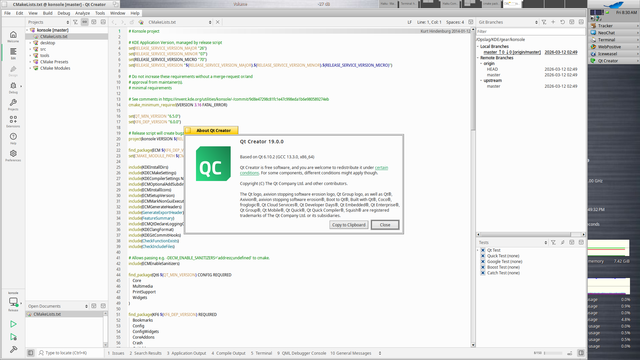Click Copy to Clipboard button
Viewport: 640px width, 360px height.
[x=349, y=225]
